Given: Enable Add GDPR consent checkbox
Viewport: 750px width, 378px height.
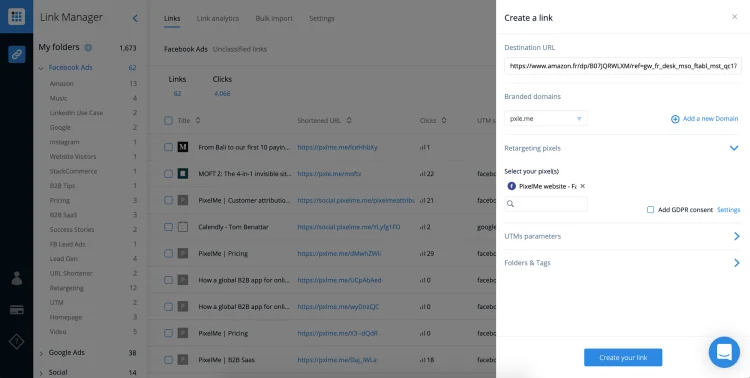Looking at the screenshot, I should (x=651, y=210).
